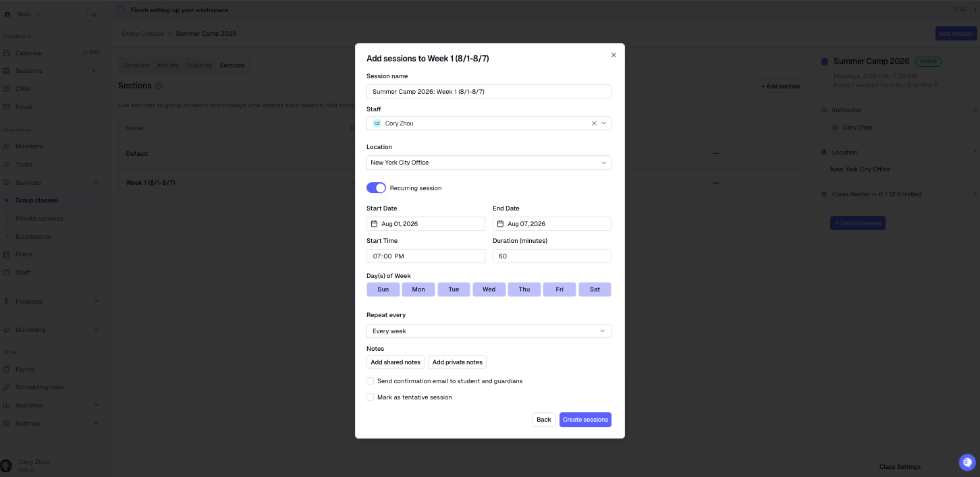Viewport: 980px width, 477px height.
Task: Select Group classes in sidebar
Action: (x=36, y=200)
